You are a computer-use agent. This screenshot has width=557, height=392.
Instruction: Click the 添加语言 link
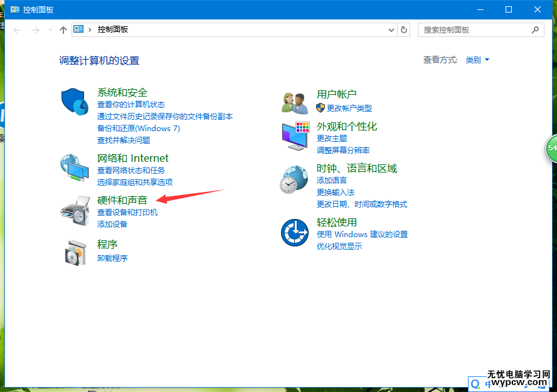click(331, 181)
